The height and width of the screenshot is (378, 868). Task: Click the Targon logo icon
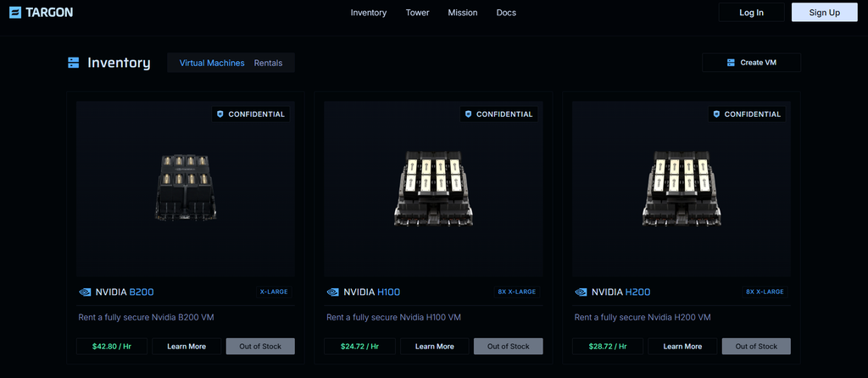pyautogui.click(x=15, y=12)
